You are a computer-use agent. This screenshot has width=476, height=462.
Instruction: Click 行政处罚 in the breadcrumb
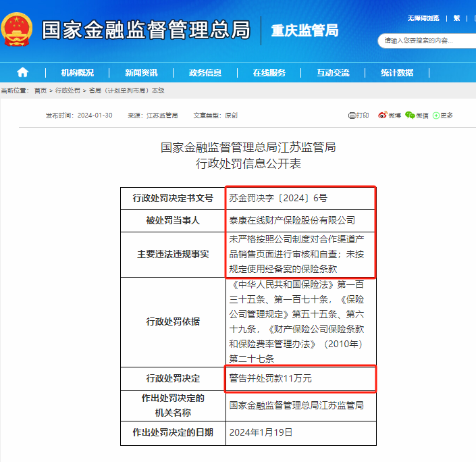(68, 91)
